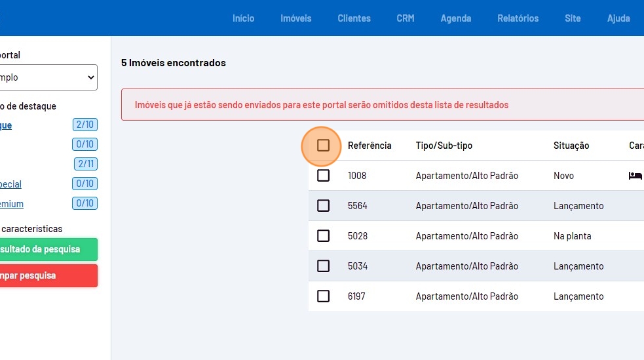Check the box for reference 1008
Viewport: 644px width, 360px height.
(x=323, y=176)
